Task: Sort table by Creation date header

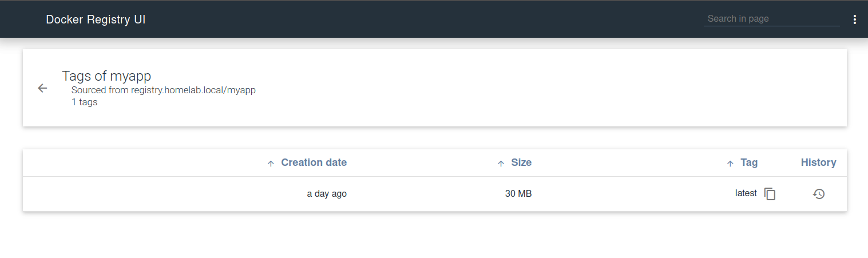Action: point(314,162)
